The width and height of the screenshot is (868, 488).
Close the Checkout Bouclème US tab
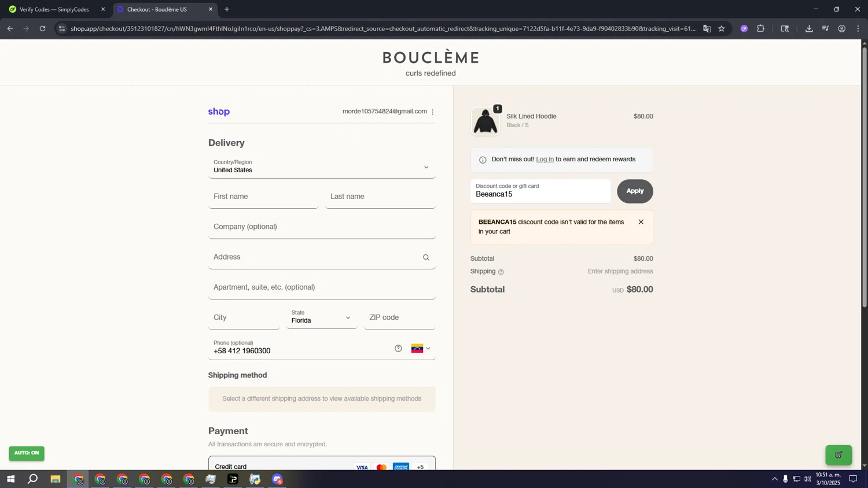coord(211,9)
